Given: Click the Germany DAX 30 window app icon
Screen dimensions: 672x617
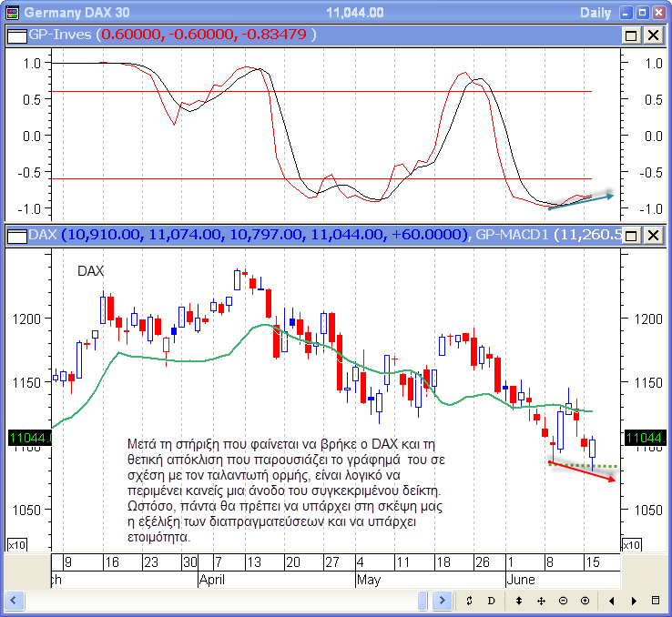Looking at the screenshot, I should (12, 13).
